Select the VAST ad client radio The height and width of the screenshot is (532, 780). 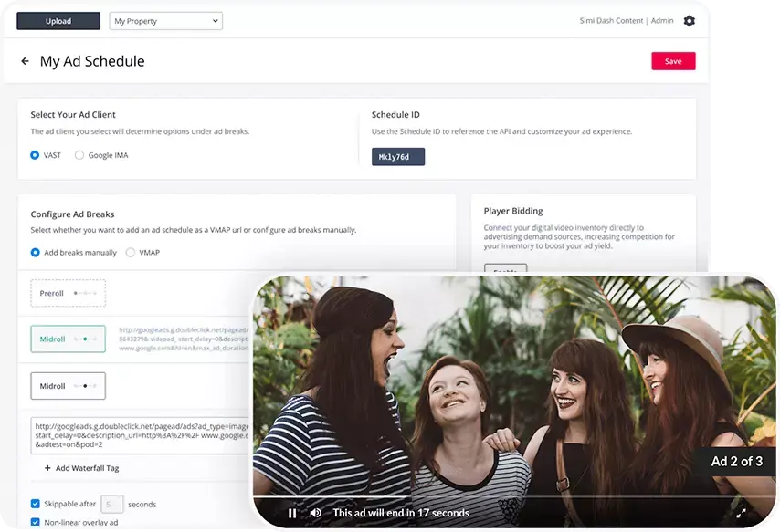tap(35, 155)
